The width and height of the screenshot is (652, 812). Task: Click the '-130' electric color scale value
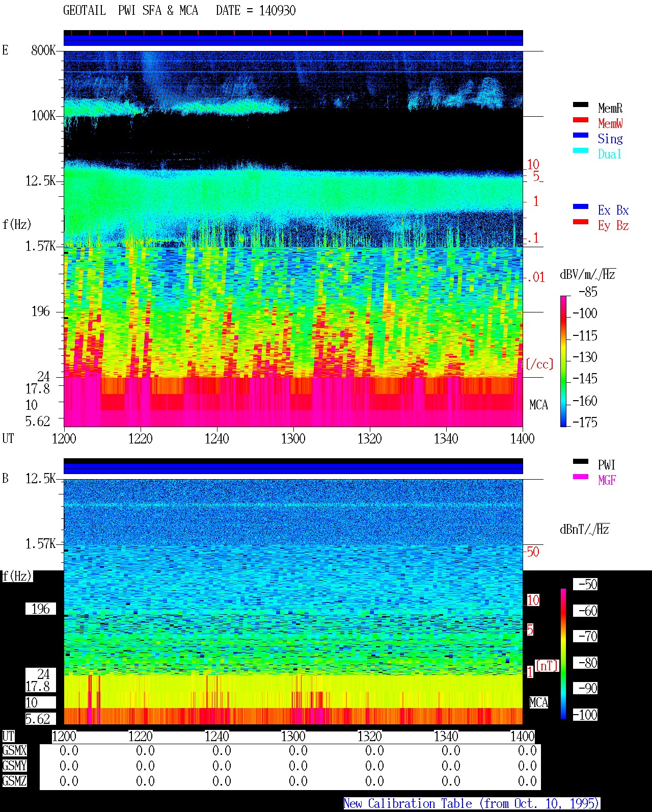(x=585, y=357)
